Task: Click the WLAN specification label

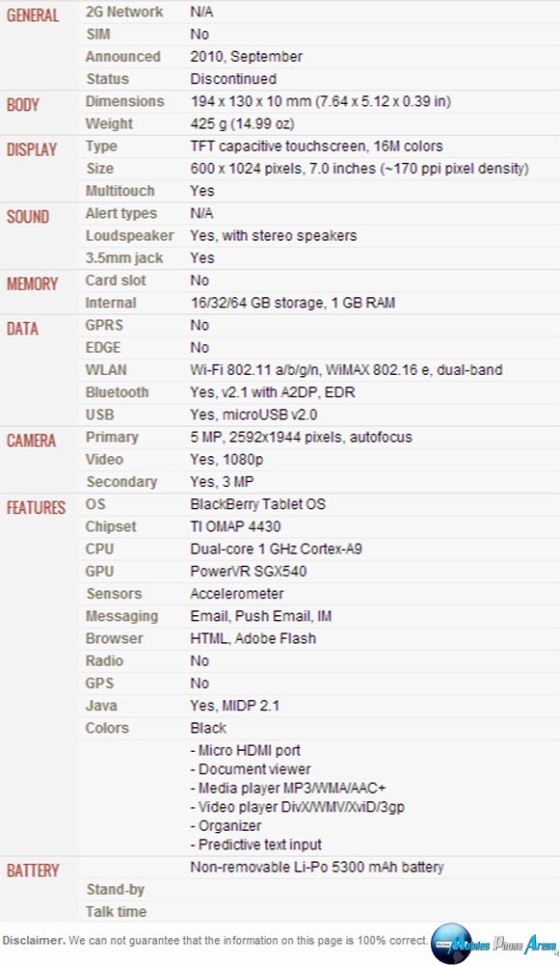Action: click(106, 369)
